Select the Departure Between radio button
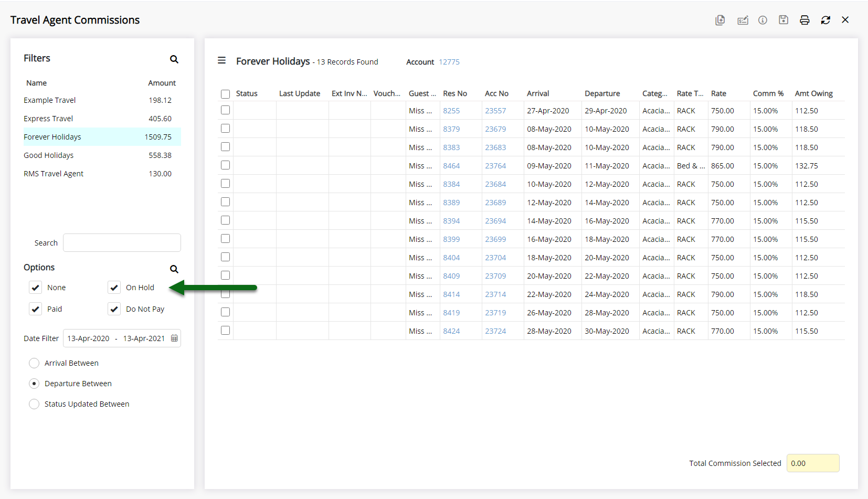 [x=34, y=384]
